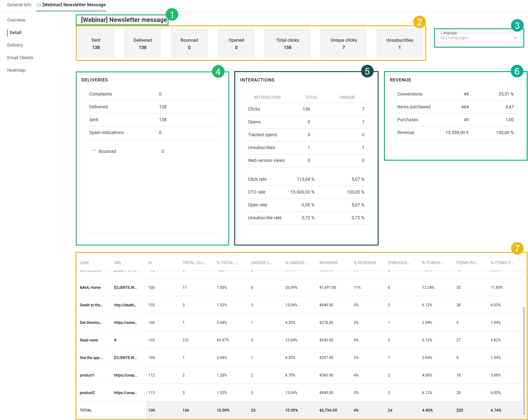528x420 pixels.
Task: Click the LINK column header
Action: coord(84,263)
